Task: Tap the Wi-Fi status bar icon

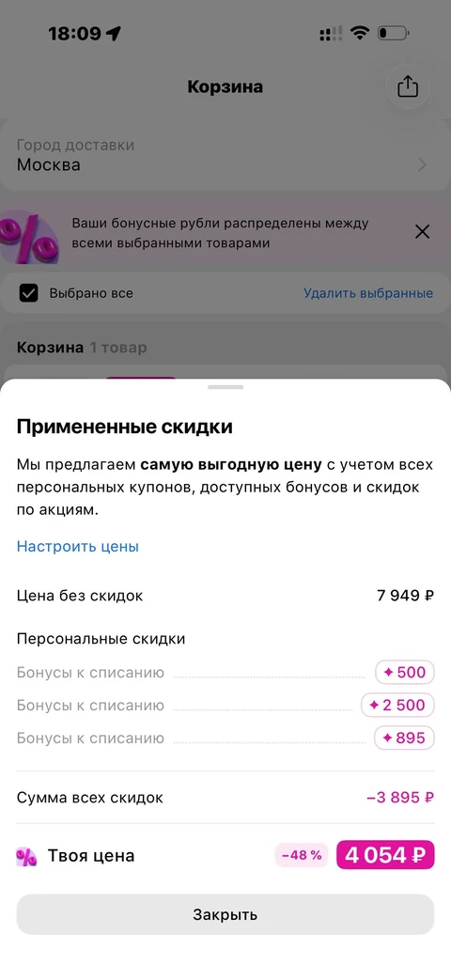Action: coord(360,33)
